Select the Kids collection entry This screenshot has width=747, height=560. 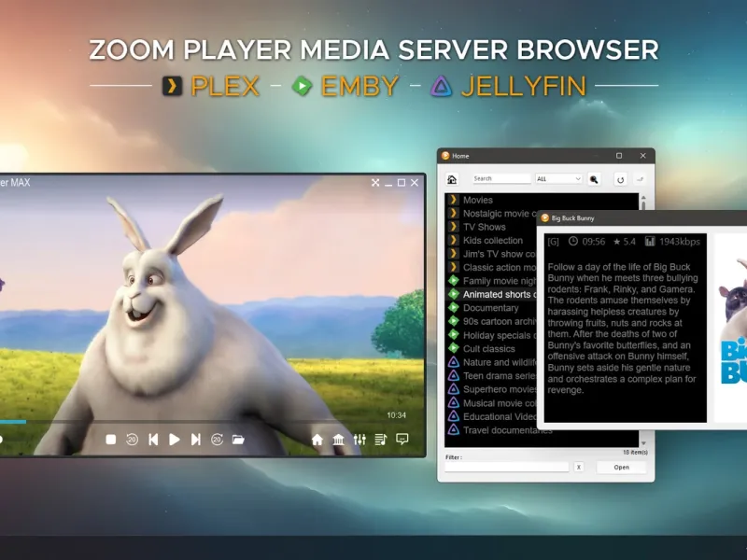491,241
